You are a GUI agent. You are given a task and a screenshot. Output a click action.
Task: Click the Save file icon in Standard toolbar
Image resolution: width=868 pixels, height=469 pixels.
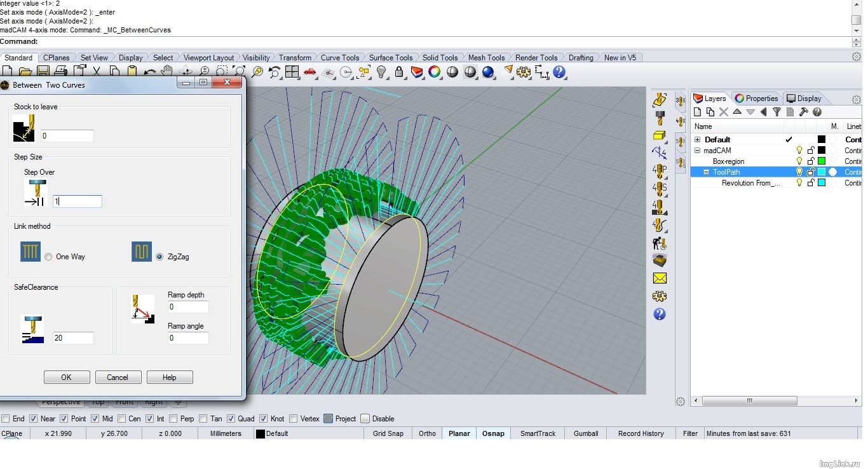click(43, 72)
